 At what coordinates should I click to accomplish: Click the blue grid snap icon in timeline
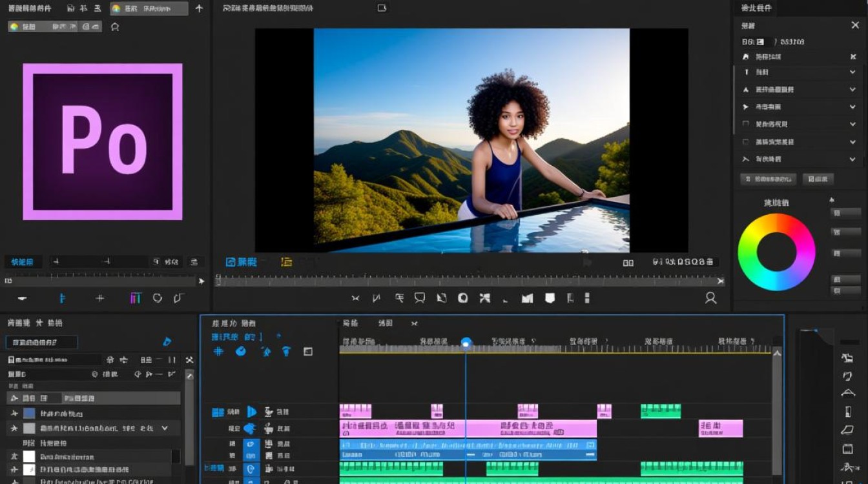tap(218, 352)
